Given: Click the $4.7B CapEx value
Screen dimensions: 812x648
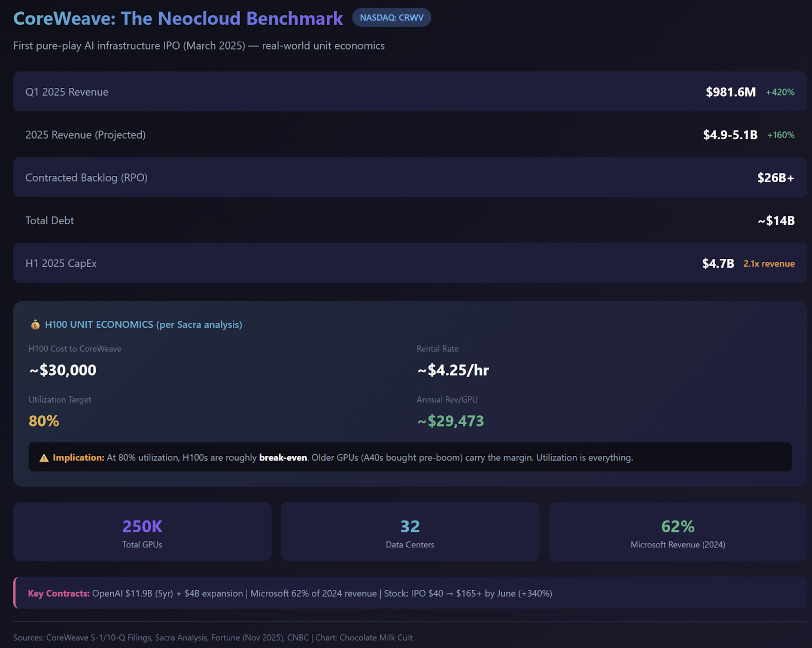Looking at the screenshot, I should pyautogui.click(x=718, y=263).
